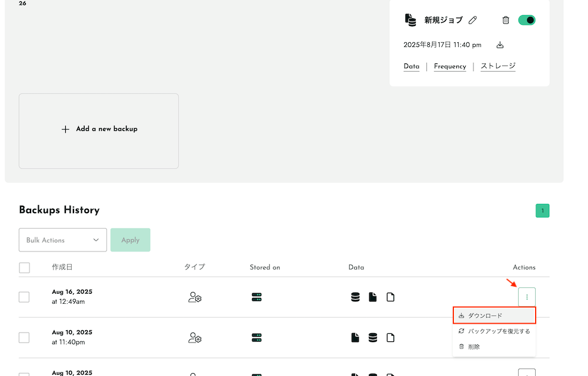Viewport: 588px width, 376px height.
Task: Open the Data link in job card
Action: 412,66
